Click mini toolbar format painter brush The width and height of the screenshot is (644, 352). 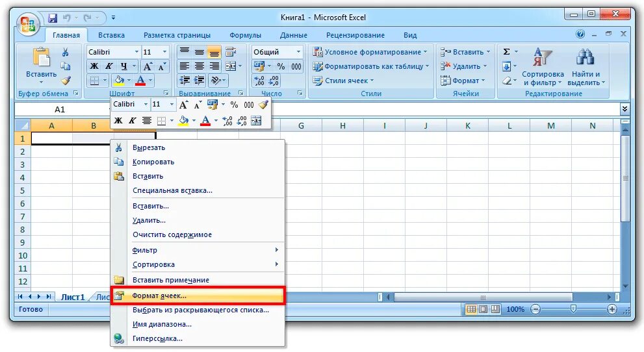pos(264,105)
